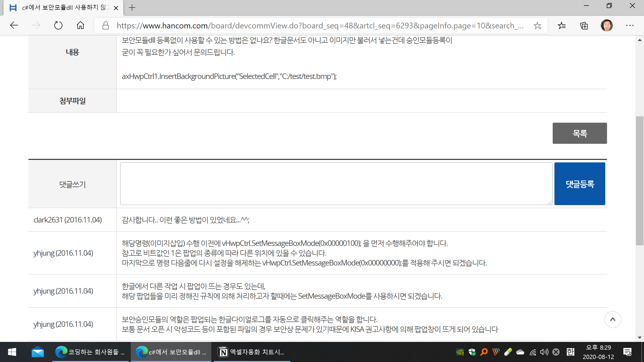Screen dimensions: 644x362
Task: Click scroll-to-top circle arrow button
Action: tap(613, 320)
